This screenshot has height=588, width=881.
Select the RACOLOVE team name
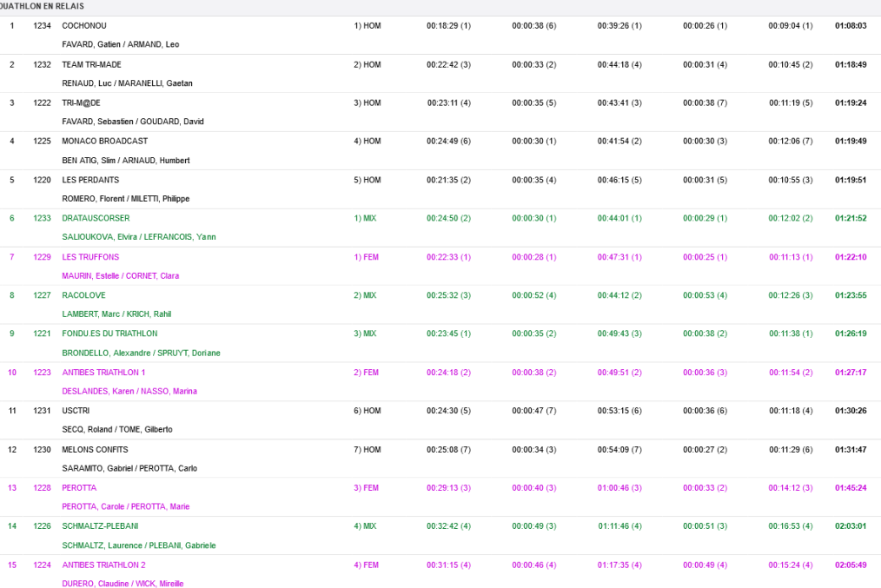[83, 295]
